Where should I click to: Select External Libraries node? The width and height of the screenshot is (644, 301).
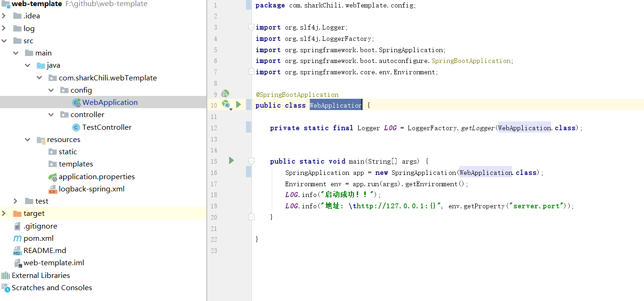click(x=40, y=276)
